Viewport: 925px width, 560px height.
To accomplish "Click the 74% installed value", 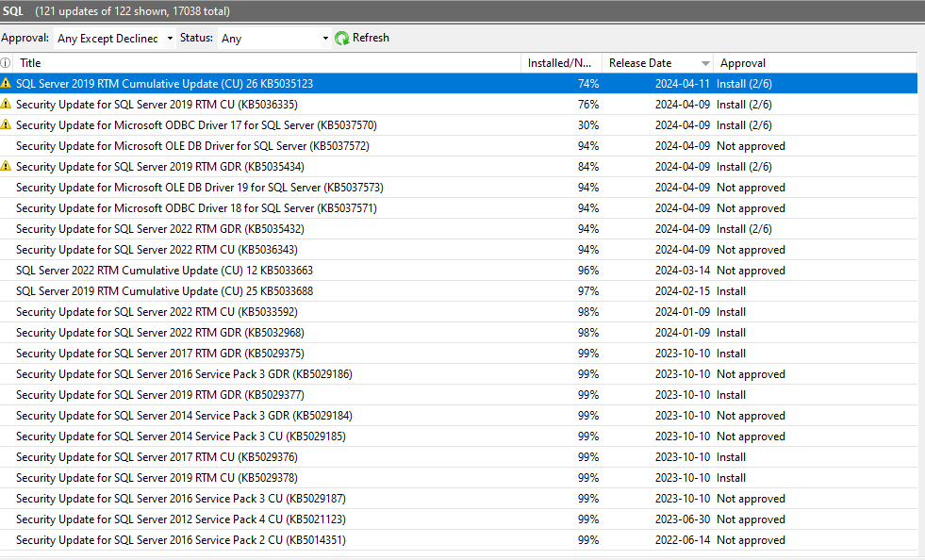I will pos(588,84).
